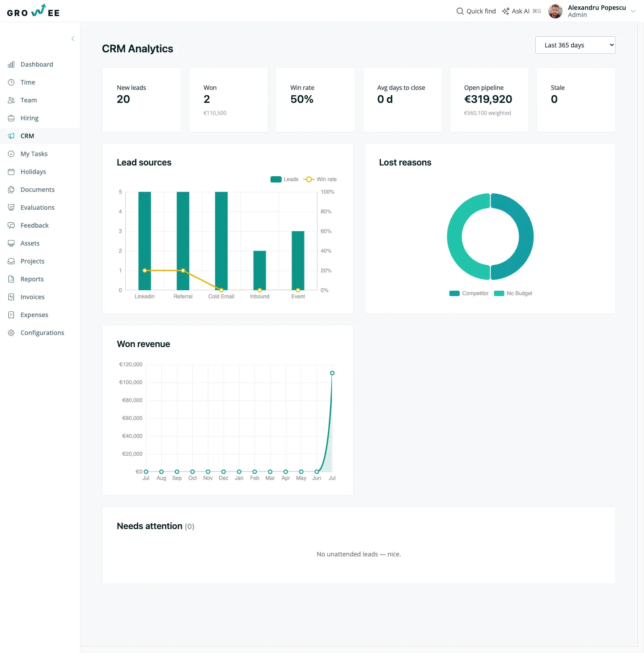This screenshot has width=644, height=653.
Task: Click the Growee logo
Action: pyautogui.click(x=33, y=11)
